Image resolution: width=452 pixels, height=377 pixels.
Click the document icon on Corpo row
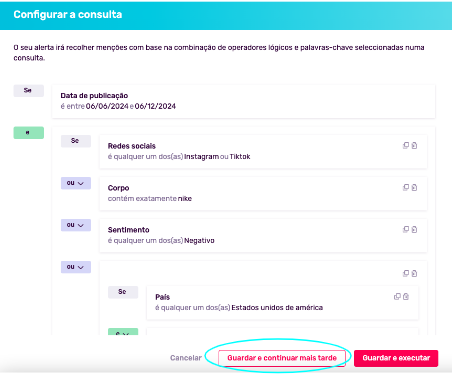414,187
